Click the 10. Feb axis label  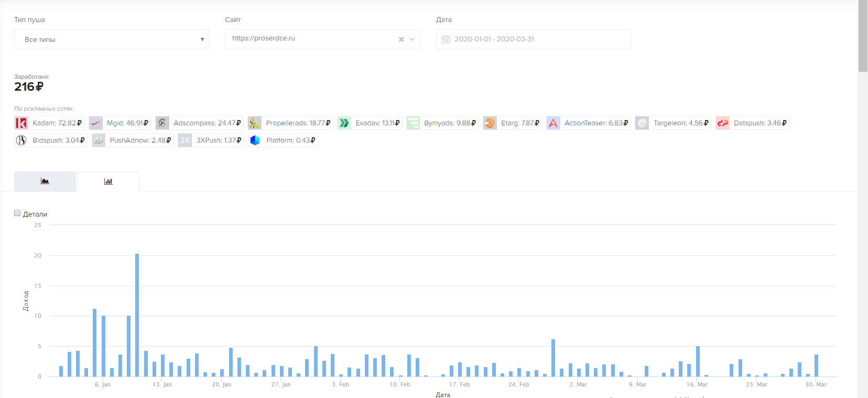[x=400, y=384]
